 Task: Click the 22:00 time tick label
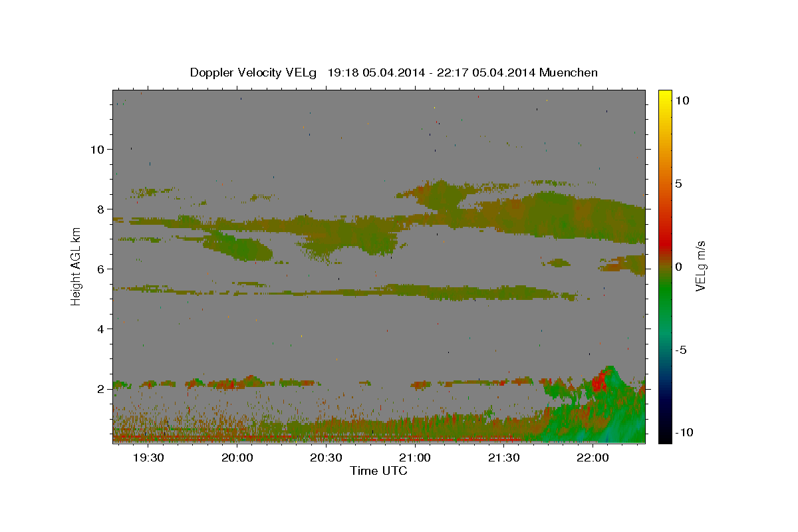pyautogui.click(x=592, y=458)
